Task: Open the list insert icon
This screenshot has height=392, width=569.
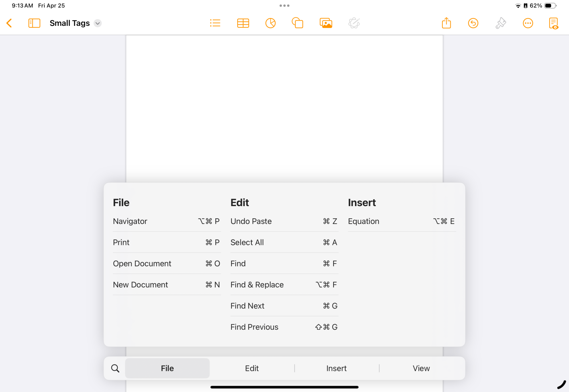Action: tap(215, 23)
